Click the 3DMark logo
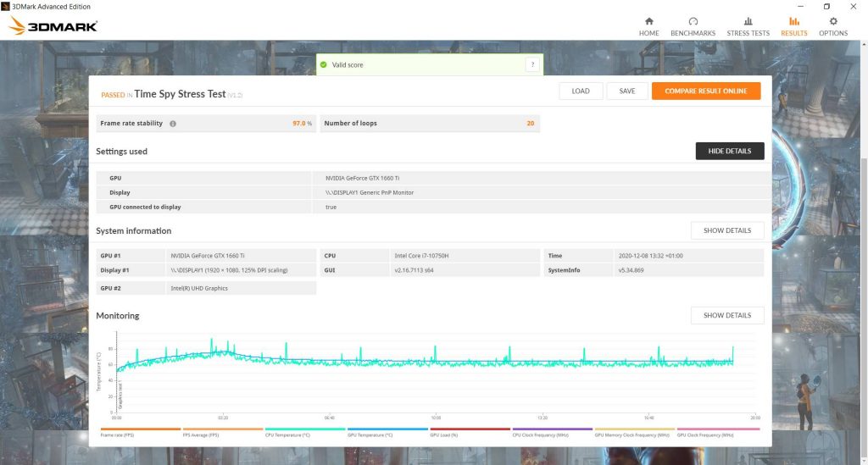 [x=53, y=25]
